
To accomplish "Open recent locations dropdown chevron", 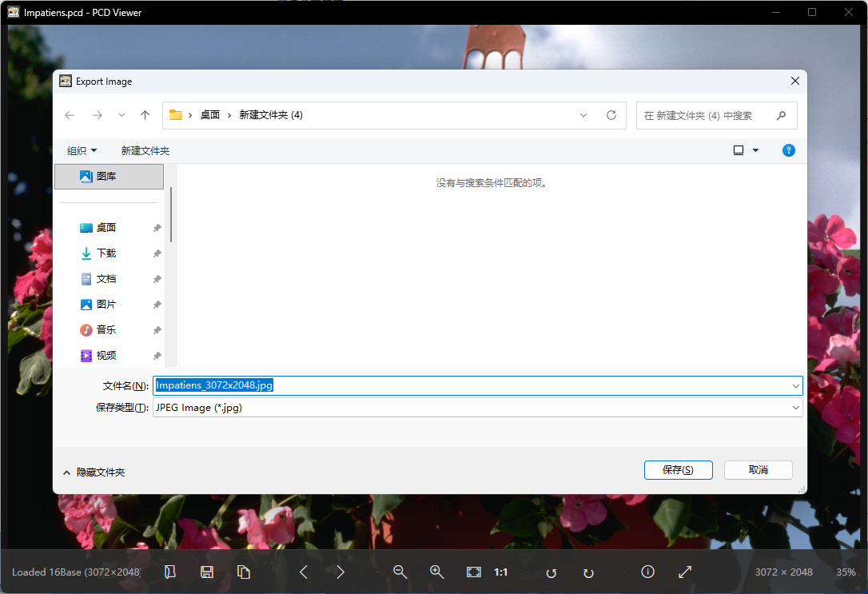I will click(x=121, y=115).
